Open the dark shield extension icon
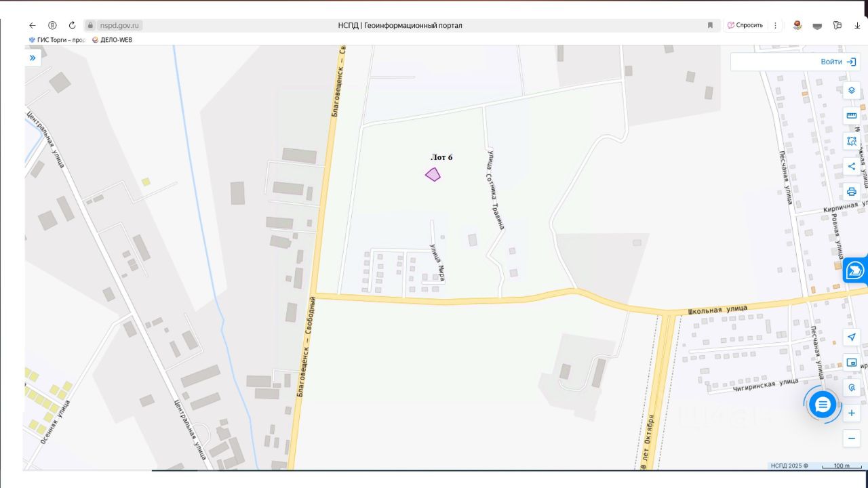 [x=817, y=26]
